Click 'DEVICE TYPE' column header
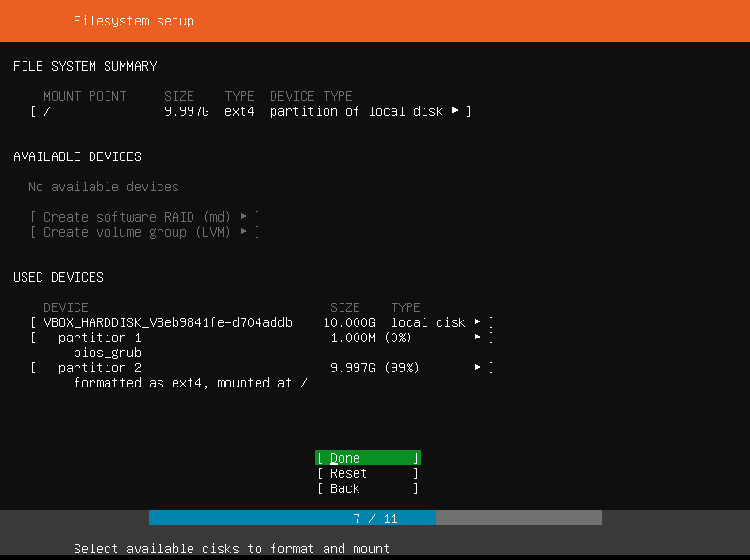Image resolution: width=750 pixels, height=560 pixels. (311, 96)
